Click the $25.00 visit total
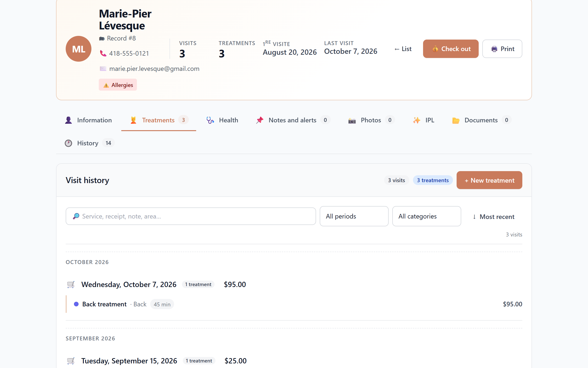 [236, 361]
